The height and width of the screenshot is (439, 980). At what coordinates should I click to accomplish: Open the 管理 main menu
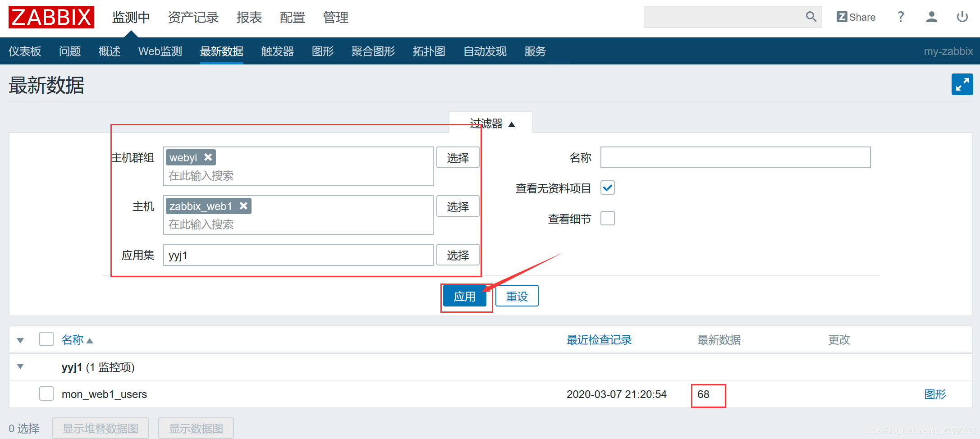pos(336,18)
